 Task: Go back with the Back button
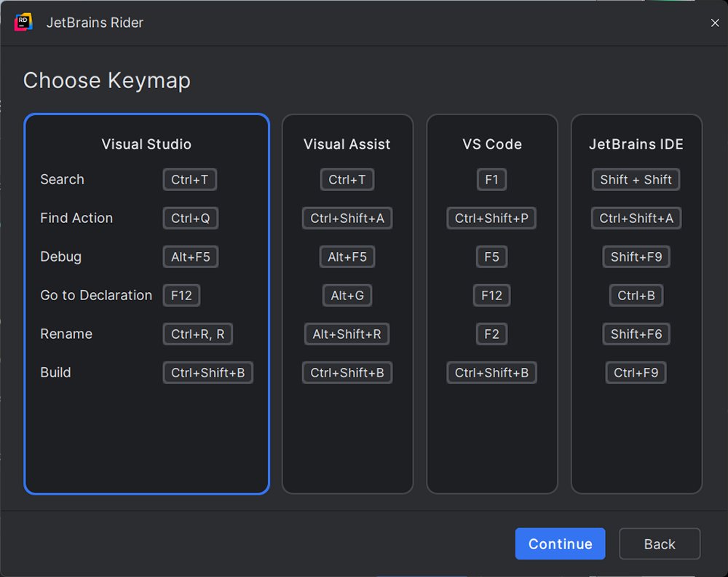(x=660, y=544)
